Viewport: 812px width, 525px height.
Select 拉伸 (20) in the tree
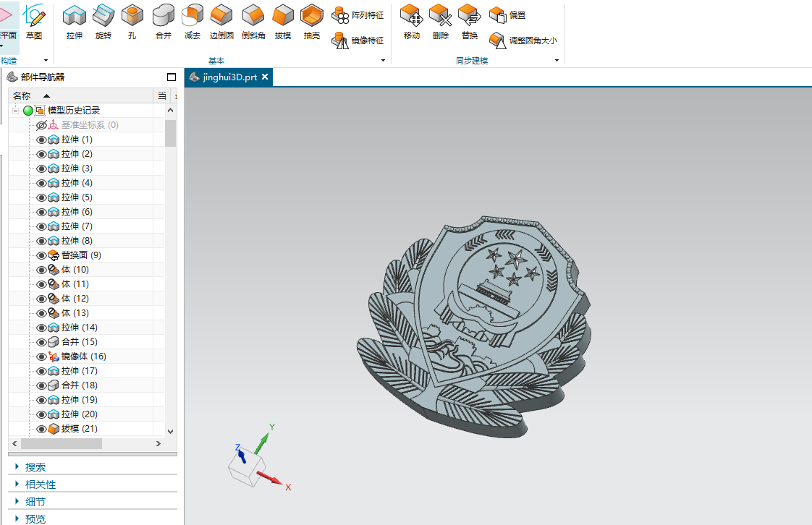[79, 414]
